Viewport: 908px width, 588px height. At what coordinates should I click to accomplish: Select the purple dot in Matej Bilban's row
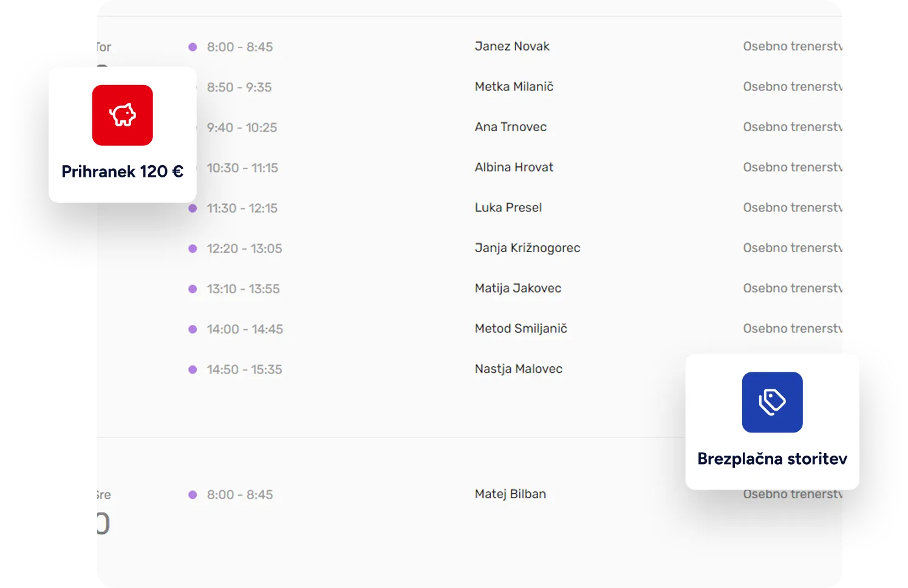(x=193, y=494)
